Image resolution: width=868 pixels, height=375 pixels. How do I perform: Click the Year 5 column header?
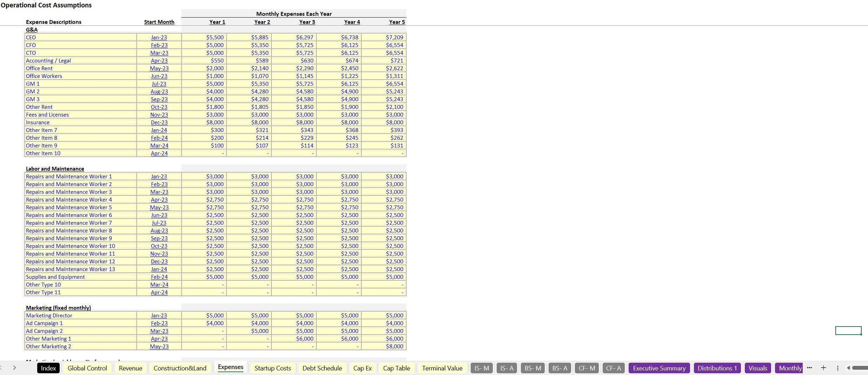tap(397, 22)
